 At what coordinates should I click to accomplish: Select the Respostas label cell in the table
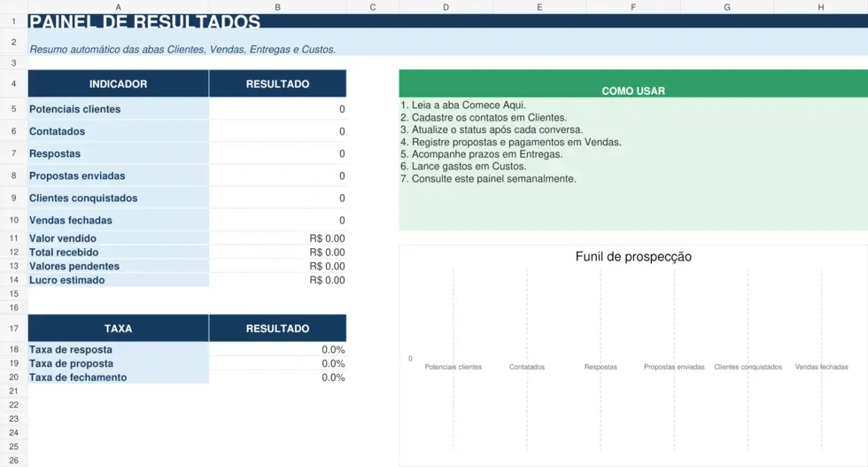tap(119, 153)
